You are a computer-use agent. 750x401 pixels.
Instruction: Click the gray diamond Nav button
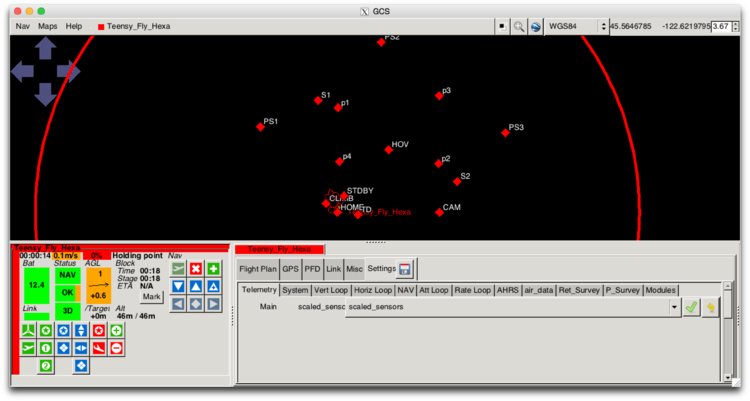pyautogui.click(x=196, y=304)
